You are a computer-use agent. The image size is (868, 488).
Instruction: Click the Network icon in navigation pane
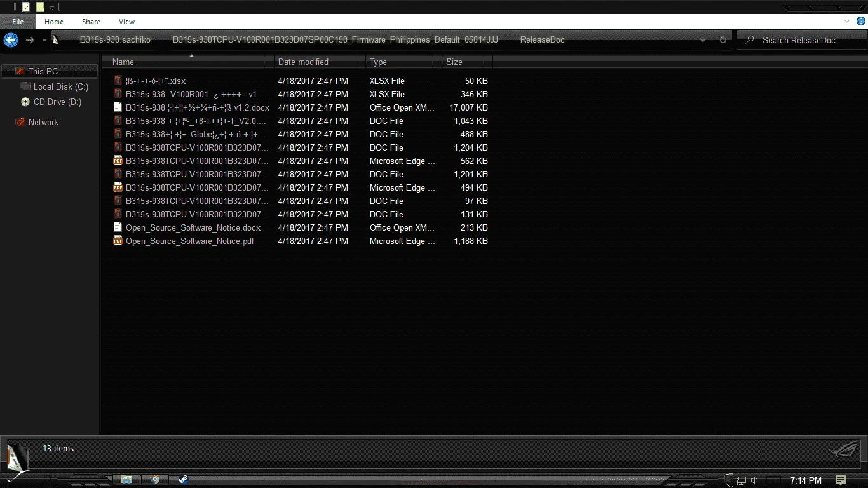click(20, 122)
